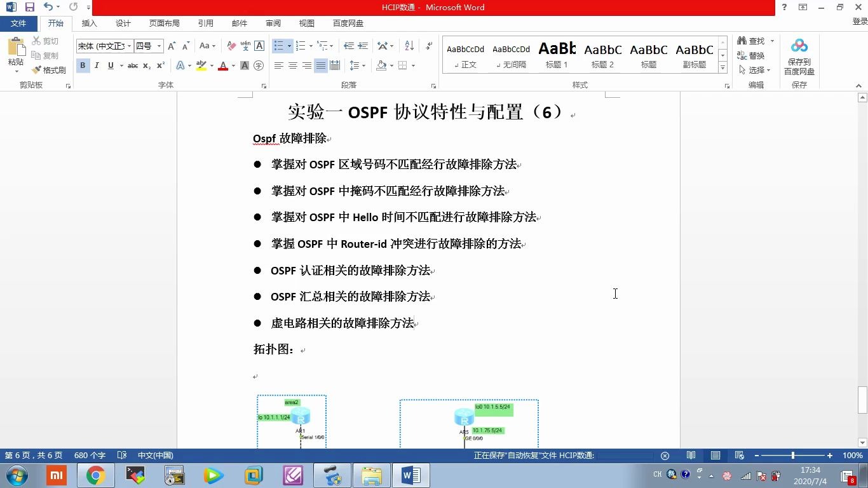Click the 保存到百度网盘 icon
868x488 pixels.
coord(799,46)
